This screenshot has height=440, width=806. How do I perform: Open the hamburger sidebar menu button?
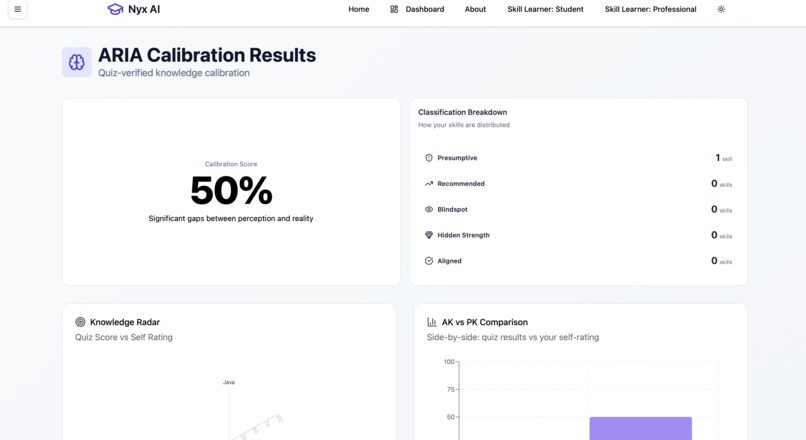[x=17, y=9]
